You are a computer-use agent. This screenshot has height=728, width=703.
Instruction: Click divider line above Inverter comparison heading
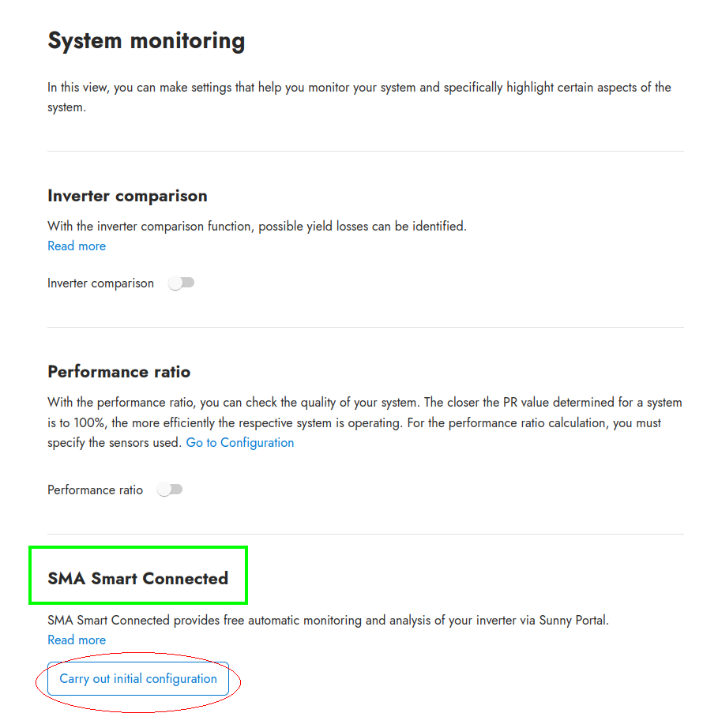coord(366,152)
